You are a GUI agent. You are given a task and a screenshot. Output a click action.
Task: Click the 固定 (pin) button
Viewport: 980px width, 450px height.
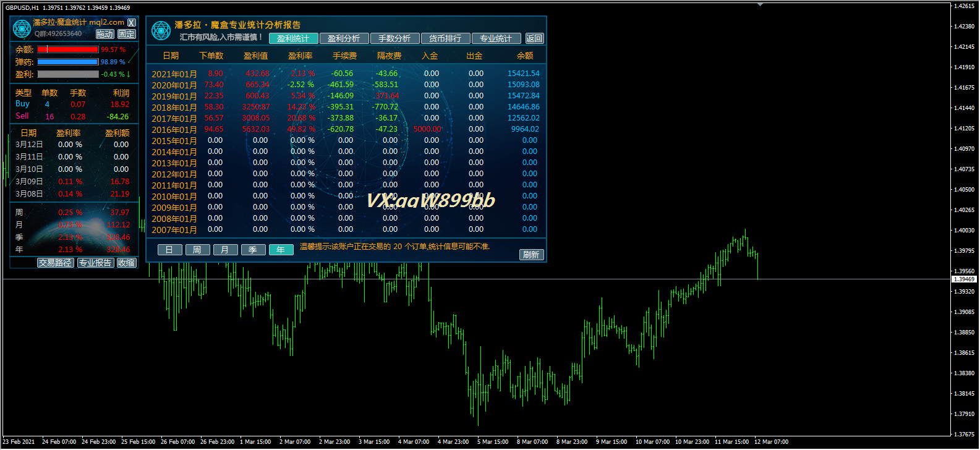[126, 34]
